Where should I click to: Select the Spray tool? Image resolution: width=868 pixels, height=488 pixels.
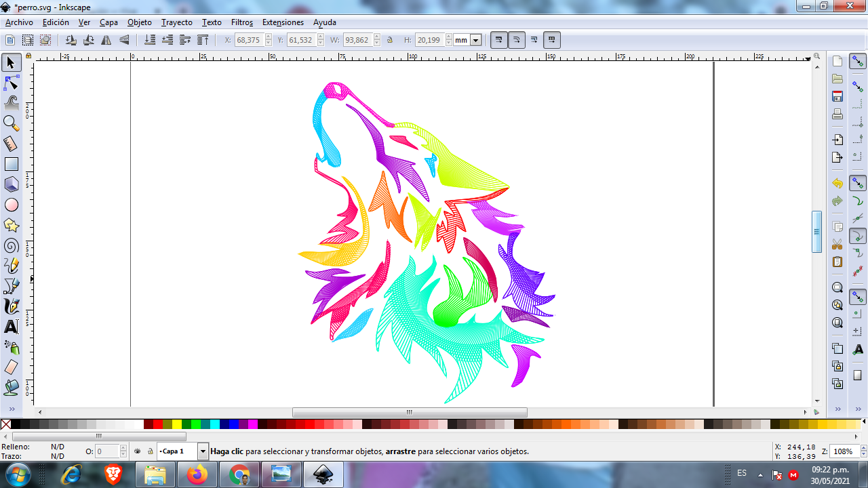click(11, 347)
